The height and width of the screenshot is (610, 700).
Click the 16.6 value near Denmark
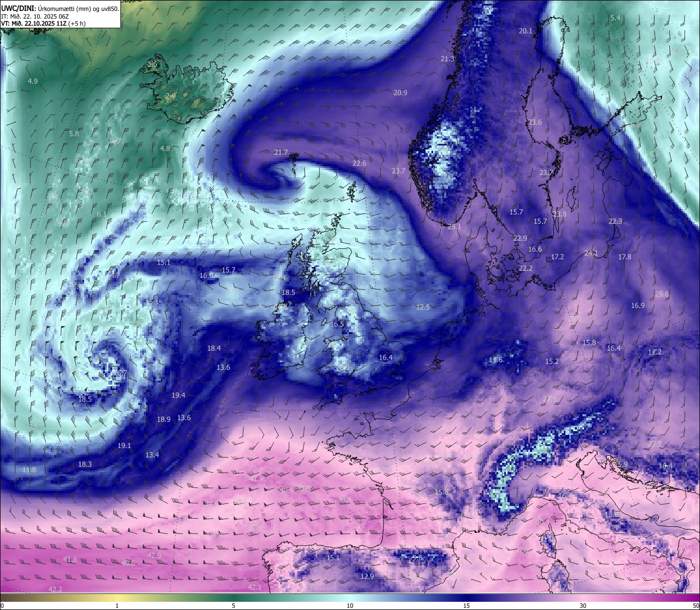click(535, 249)
